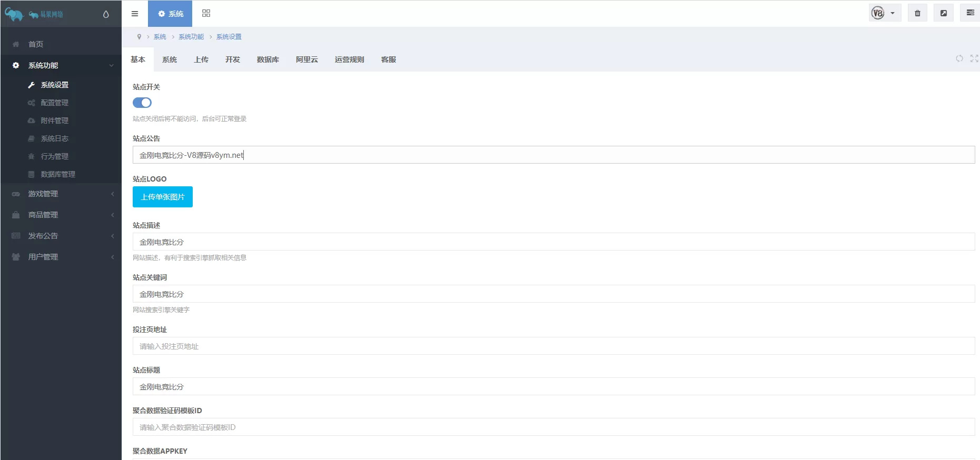Open the right-side panel list icon

tap(970, 13)
